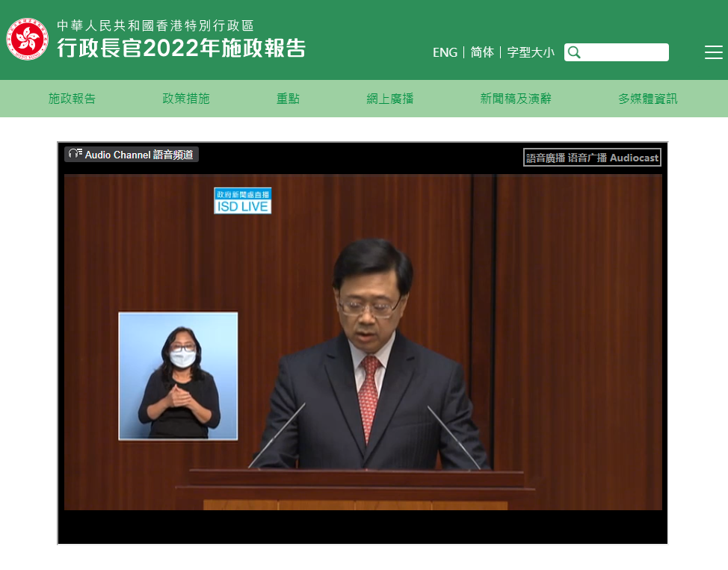The image size is (728, 570).
Task: Switch to 简体 Simplified Chinese
Action: [x=482, y=52]
